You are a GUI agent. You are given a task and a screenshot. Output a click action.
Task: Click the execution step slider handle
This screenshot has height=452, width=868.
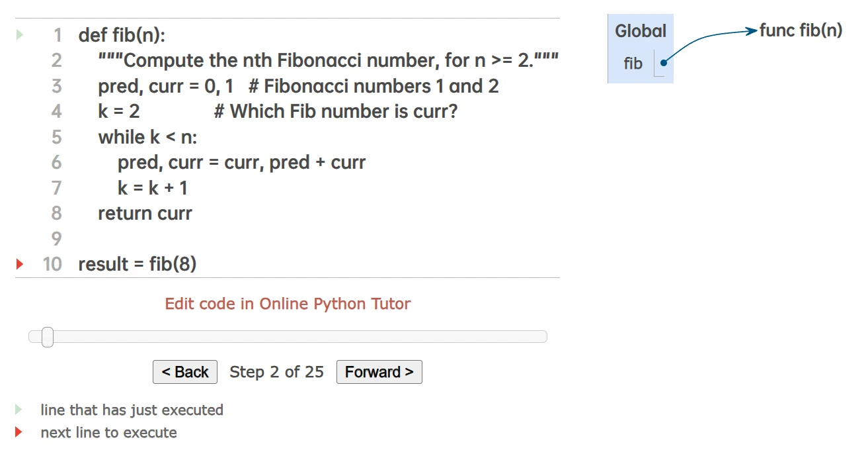[x=48, y=337]
